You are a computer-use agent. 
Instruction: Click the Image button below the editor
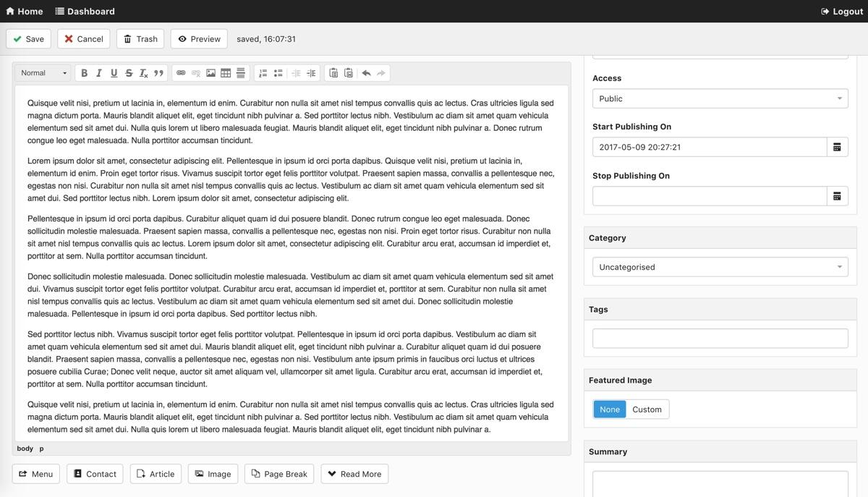tap(213, 474)
